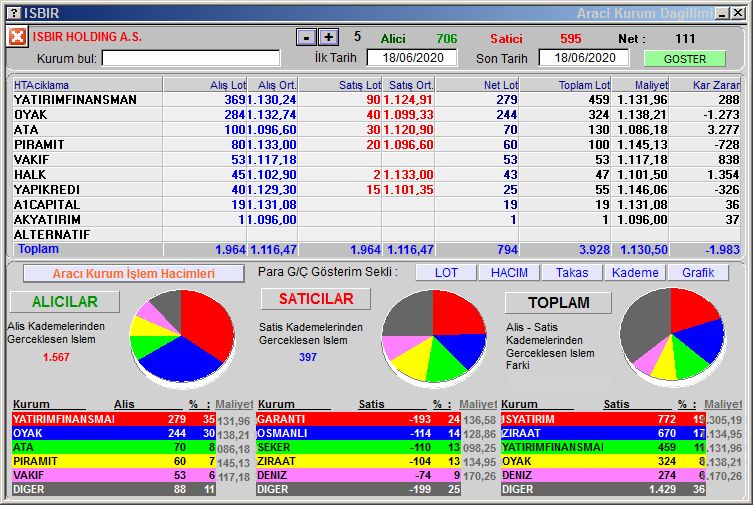Sort by Net Lot column header

click(x=477, y=85)
